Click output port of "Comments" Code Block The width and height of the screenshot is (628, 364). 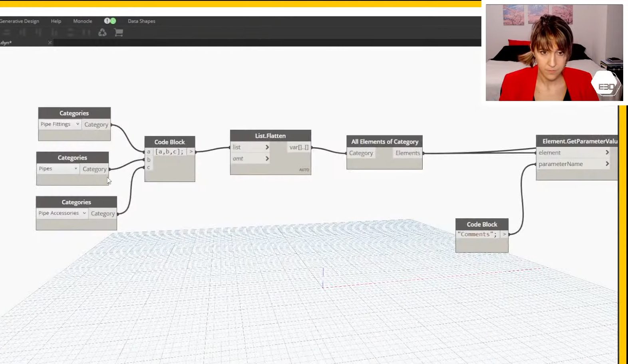[x=504, y=234]
